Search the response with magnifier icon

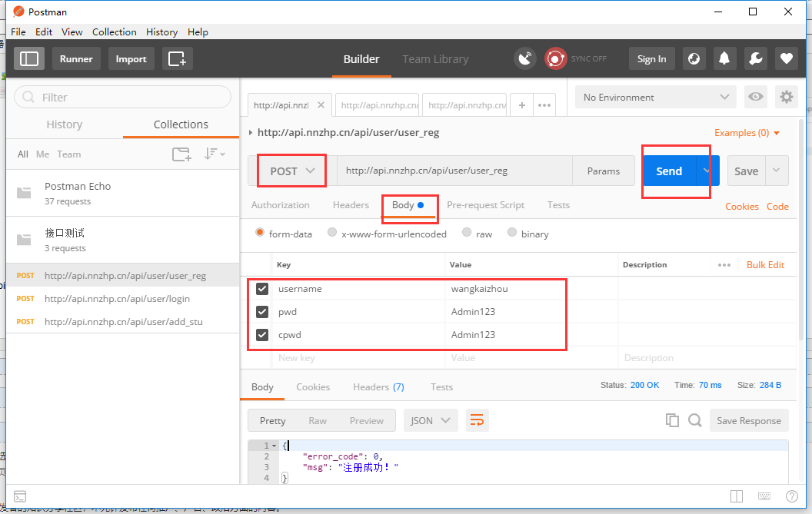695,420
